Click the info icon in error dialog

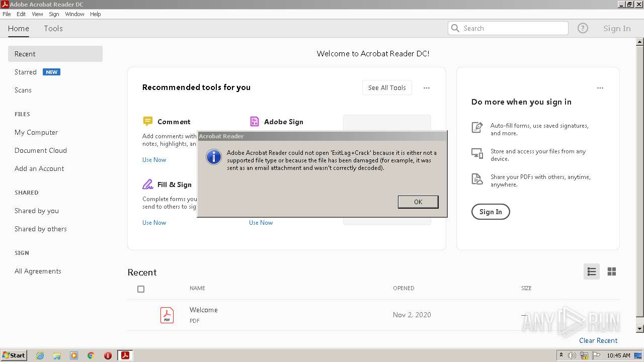click(214, 157)
